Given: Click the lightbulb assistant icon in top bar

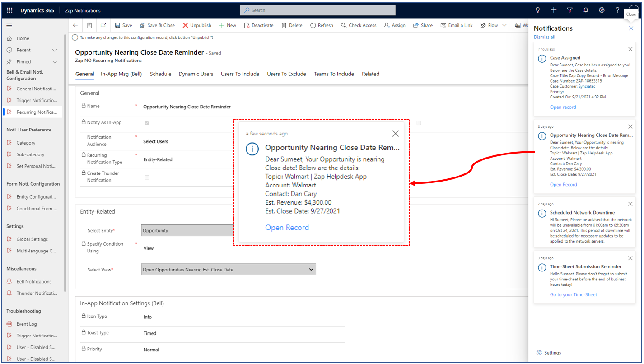Looking at the screenshot, I should click(537, 10).
